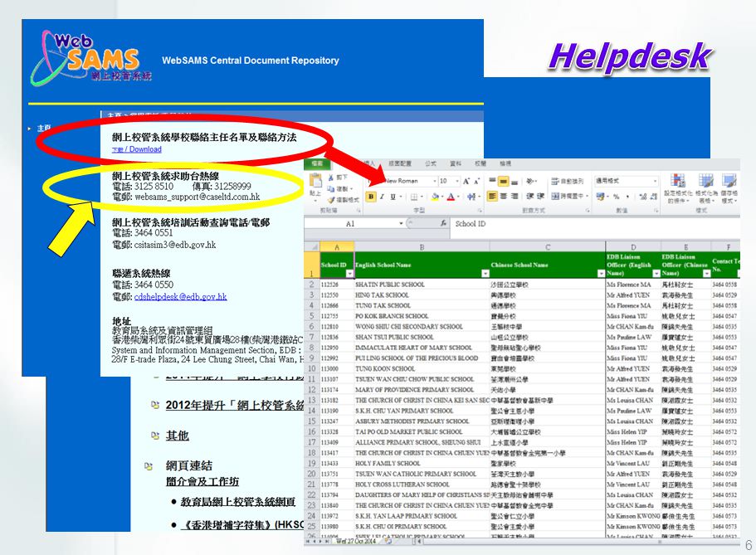Viewport: 756px width, 555px height.
Task: Open Format as Table (格式化為表格)
Action: tap(705, 188)
